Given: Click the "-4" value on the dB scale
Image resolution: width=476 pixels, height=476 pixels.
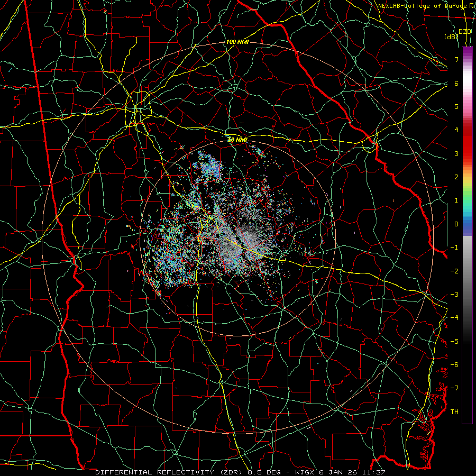Looking at the screenshot, I should click(x=454, y=318).
